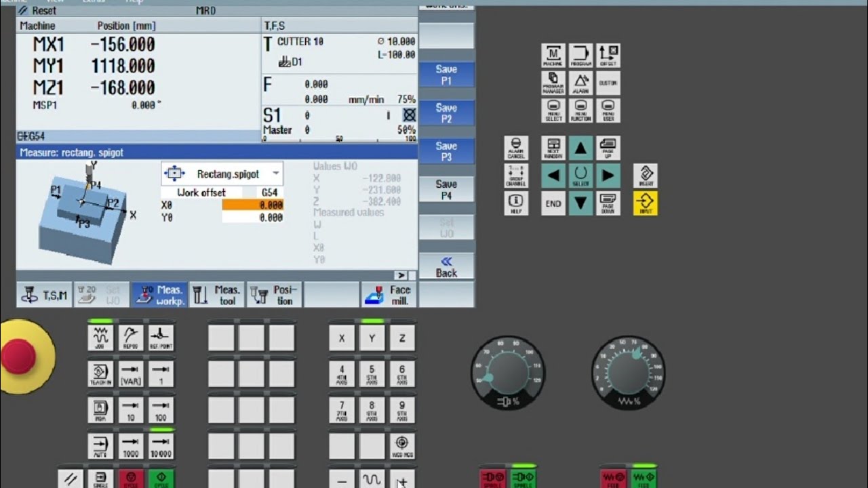Open the MACHINE operating area key

pyautogui.click(x=553, y=56)
